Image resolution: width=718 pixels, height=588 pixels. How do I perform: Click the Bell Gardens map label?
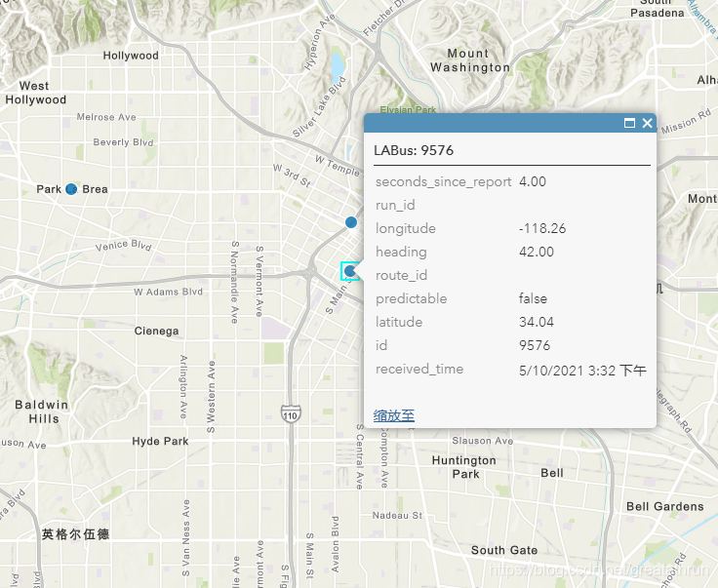pyautogui.click(x=664, y=507)
